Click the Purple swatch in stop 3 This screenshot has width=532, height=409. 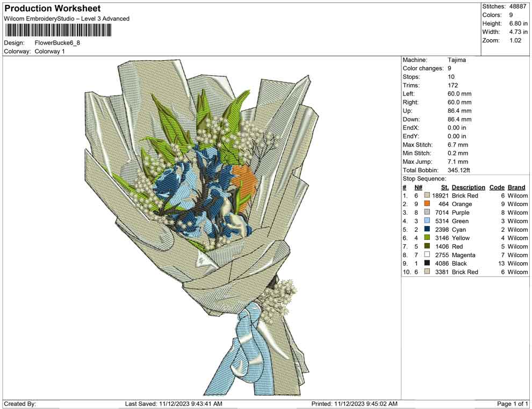(427, 212)
